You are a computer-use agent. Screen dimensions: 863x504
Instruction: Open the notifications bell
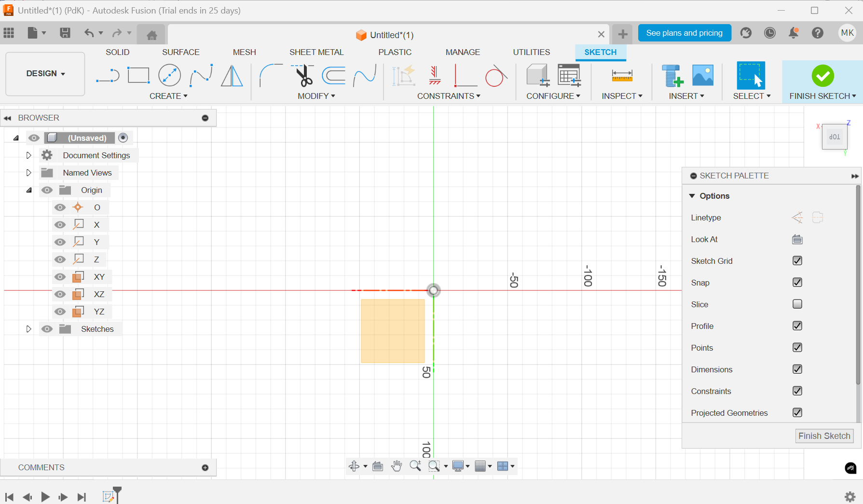tap(794, 33)
